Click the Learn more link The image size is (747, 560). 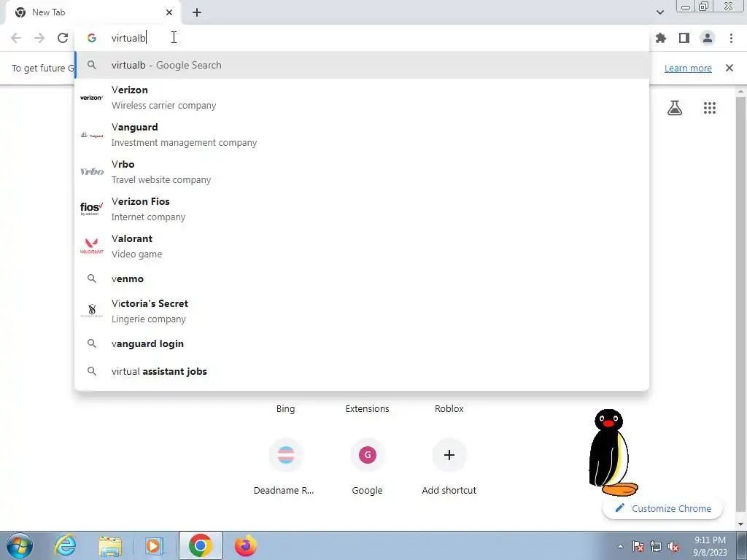point(688,68)
